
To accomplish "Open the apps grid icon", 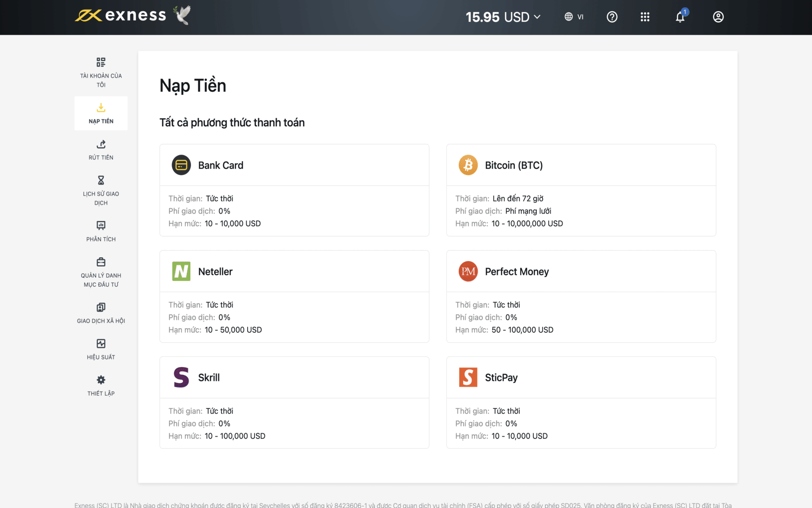I will click(x=645, y=17).
